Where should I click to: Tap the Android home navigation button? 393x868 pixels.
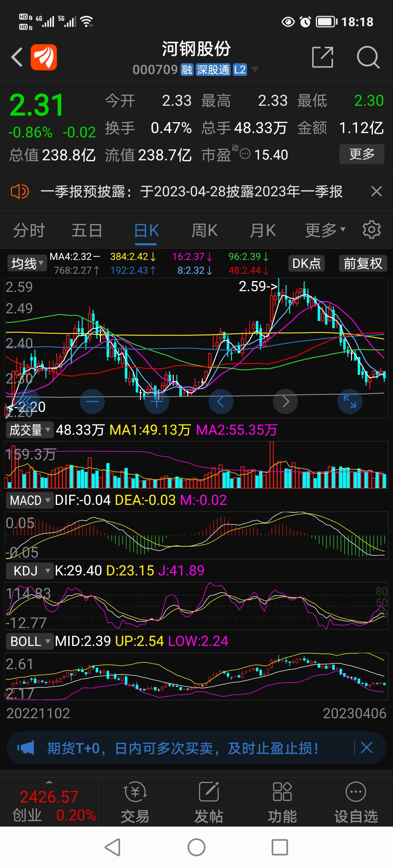pos(196,847)
